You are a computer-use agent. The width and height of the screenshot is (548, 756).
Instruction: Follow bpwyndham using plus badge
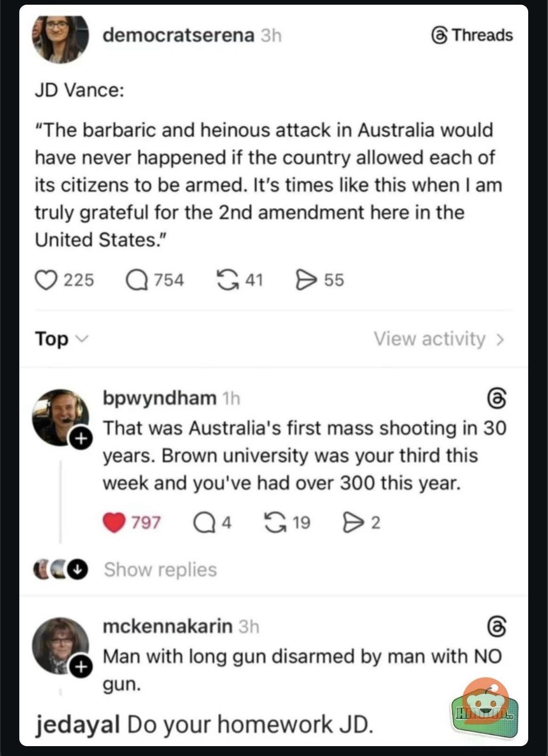pyautogui.click(x=81, y=439)
